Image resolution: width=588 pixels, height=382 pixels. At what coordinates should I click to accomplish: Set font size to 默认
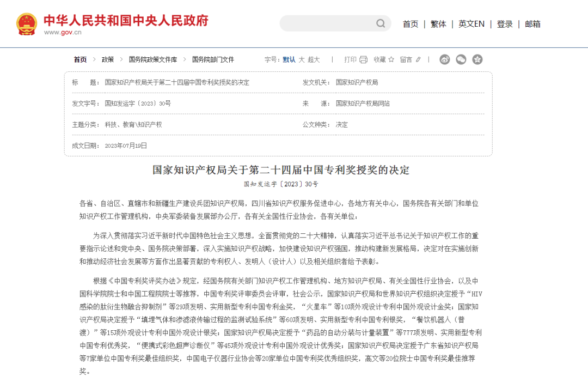coord(289,59)
